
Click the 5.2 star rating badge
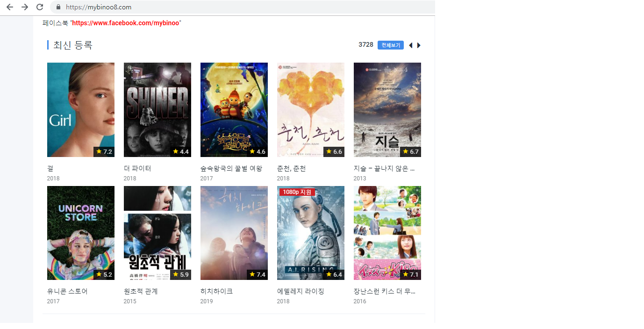click(x=104, y=274)
